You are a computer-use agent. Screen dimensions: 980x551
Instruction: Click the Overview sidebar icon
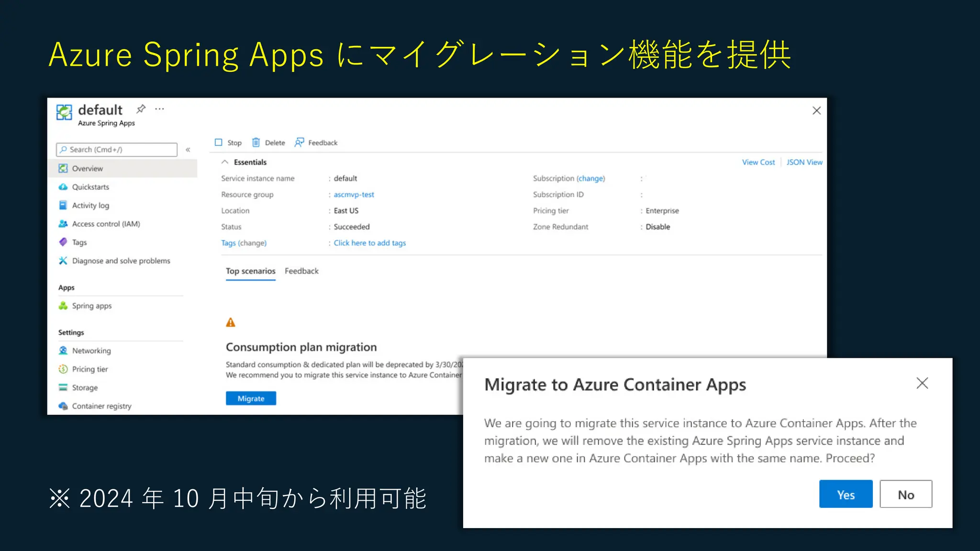[63, 168]
